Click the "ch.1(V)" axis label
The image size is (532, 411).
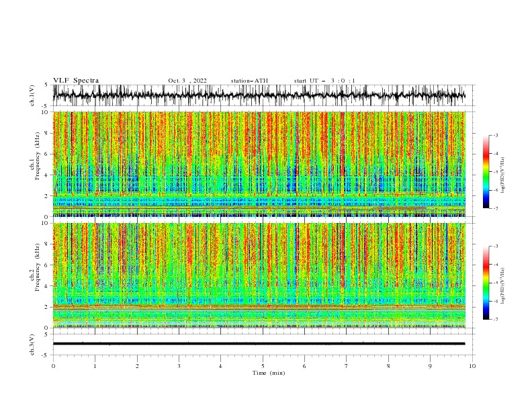32,95
